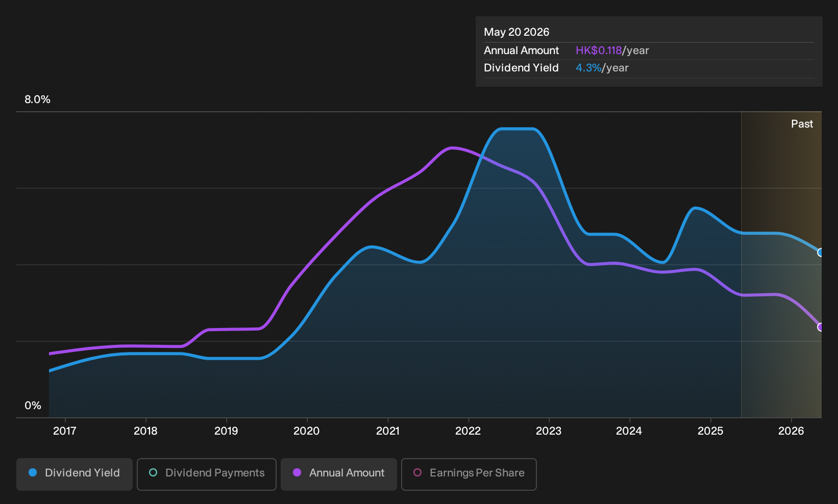Click the 8.0% y-axis label
838x504 pixels.
pyautogui.click(x=37, y=99)
